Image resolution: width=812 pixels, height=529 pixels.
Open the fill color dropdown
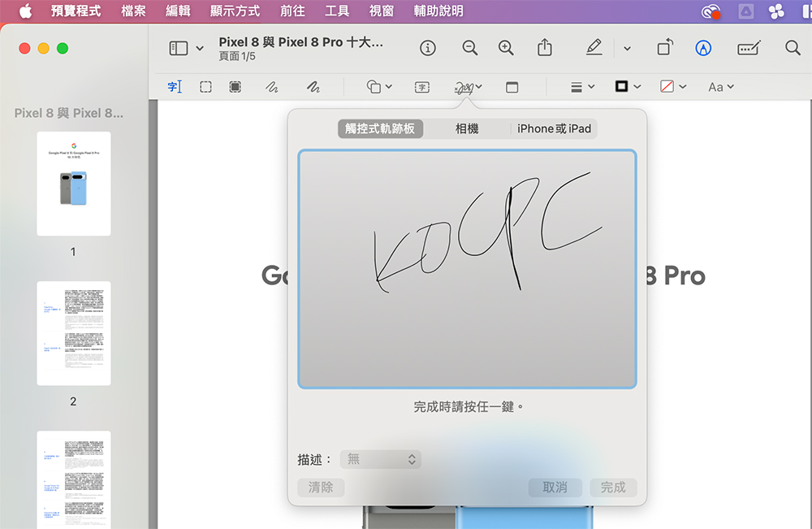pyautogui.click(x=673, y=86)
